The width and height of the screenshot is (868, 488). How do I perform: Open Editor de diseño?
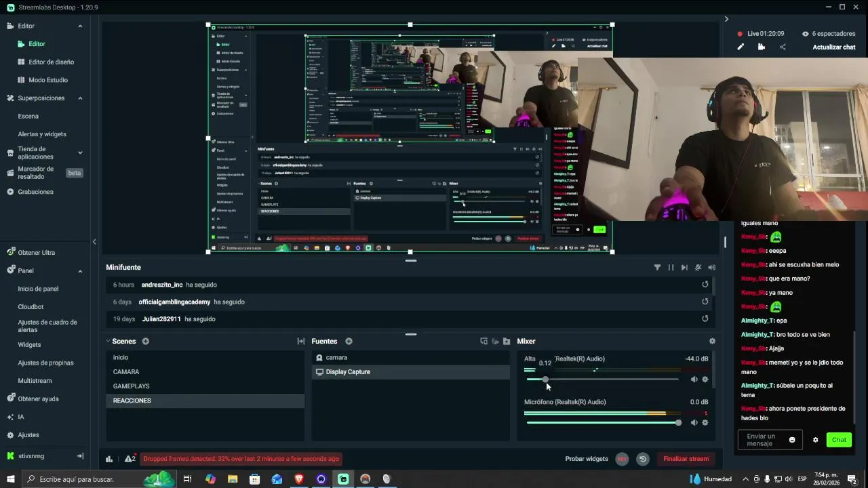(52, 62)
